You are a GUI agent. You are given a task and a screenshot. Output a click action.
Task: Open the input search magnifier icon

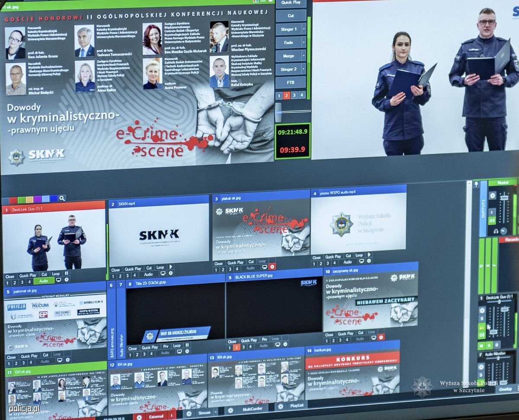point(62,198)
